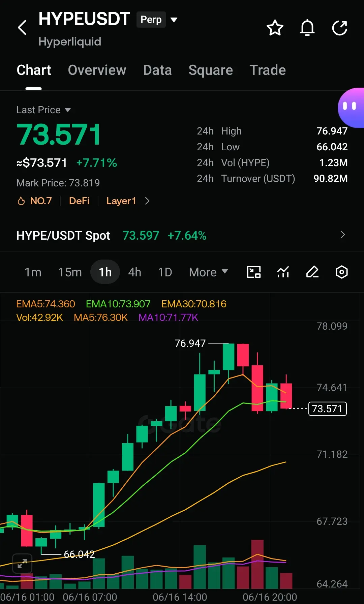Tap the EMA5:74.360 indicator label
Viewport: 364px width, 604px height.
point(45,304)
